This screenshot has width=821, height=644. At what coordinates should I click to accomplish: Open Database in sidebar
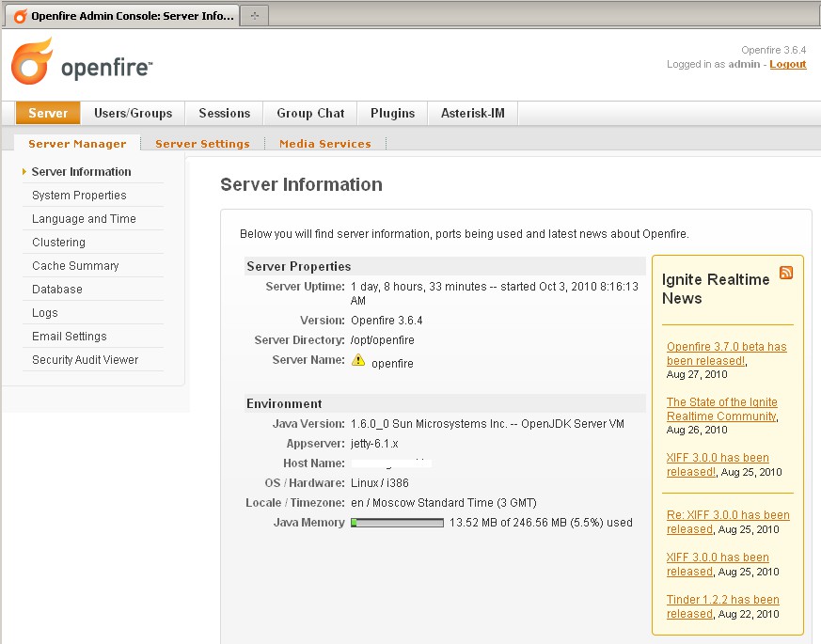(x=57, y=289)
